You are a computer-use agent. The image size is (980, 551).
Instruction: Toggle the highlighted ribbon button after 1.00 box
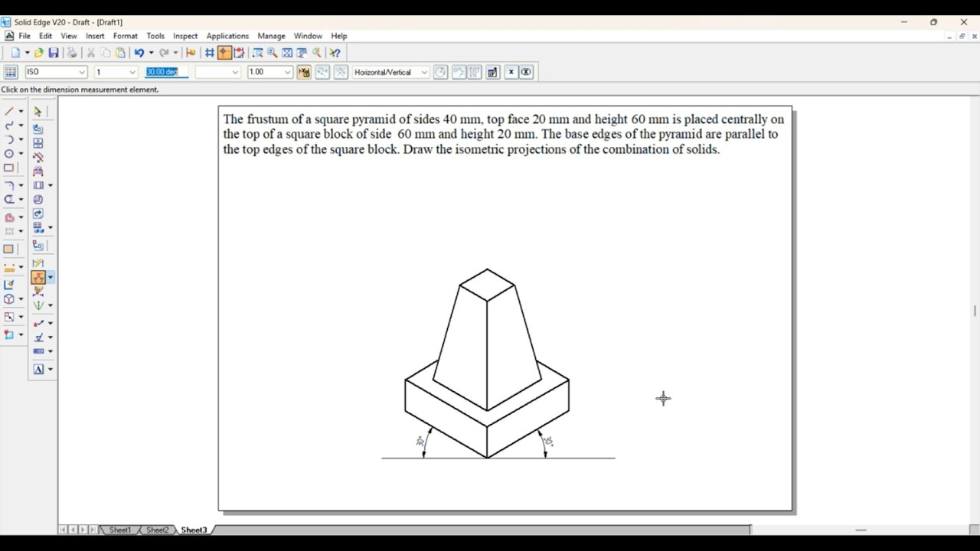pos(304,72)
